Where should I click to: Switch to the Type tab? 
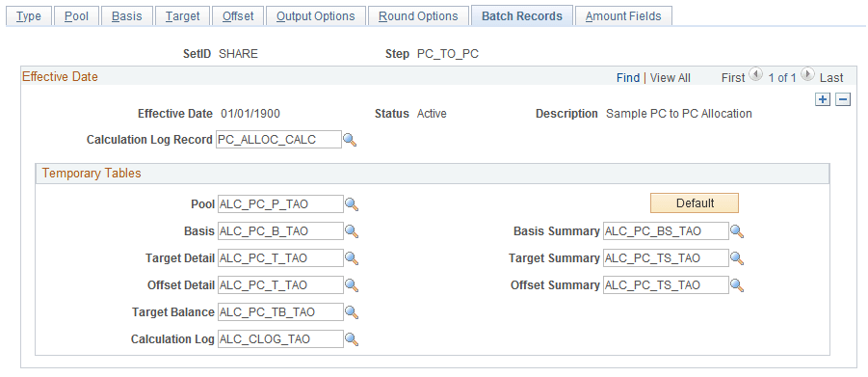coord(29,16)
